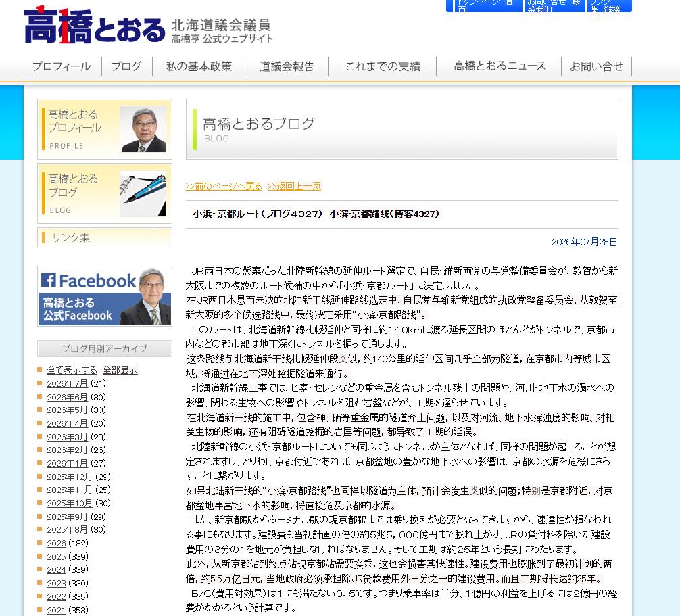
Task: Click the Facebook f logo icon
Action: pyautogui.click(x=49, y=280)
